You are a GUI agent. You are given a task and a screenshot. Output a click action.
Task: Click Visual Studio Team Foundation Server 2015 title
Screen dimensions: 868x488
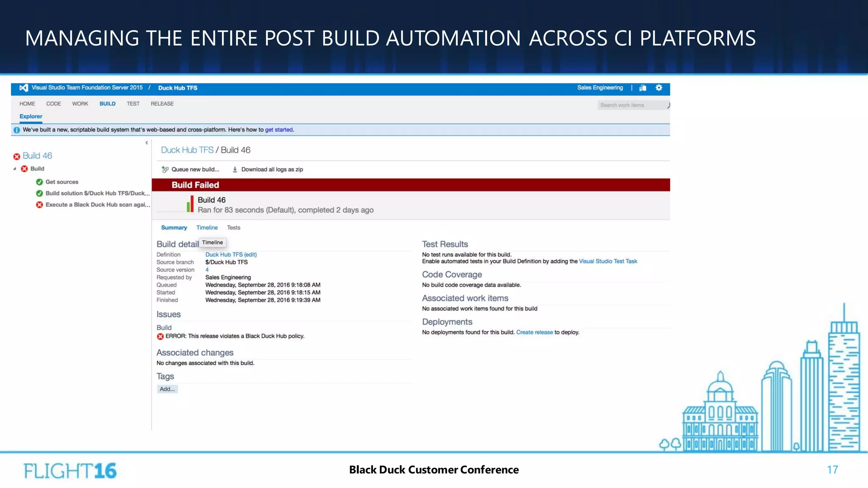(x=87, y=88)
